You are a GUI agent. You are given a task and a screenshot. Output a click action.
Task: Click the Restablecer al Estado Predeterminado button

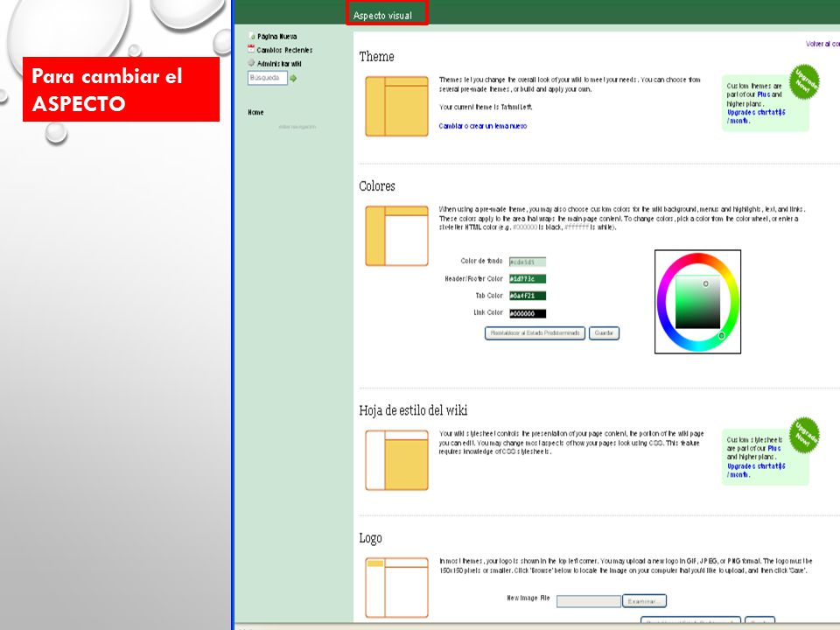[x=535, y=333]
